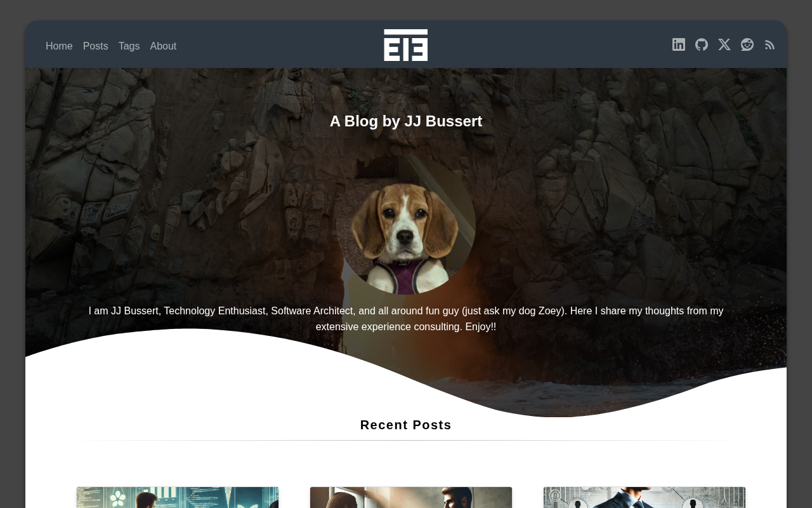Open the Reddit profile icon

(x=747, y=44)
